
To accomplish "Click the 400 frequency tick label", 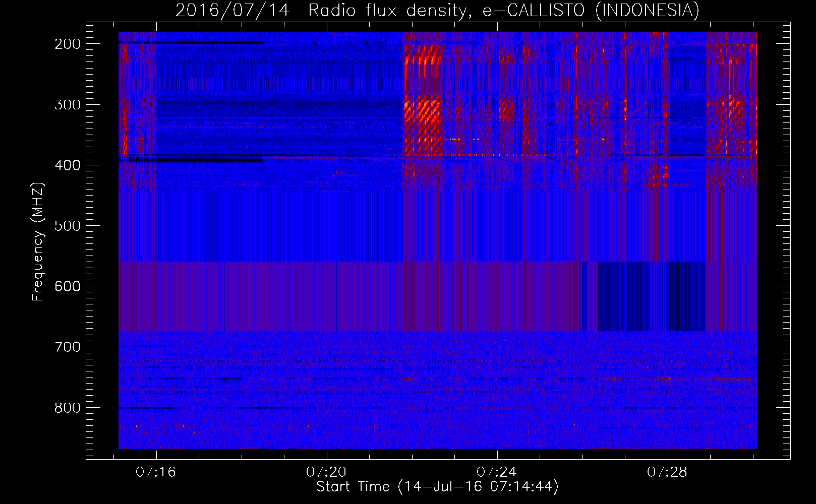I will coord(68,165).
